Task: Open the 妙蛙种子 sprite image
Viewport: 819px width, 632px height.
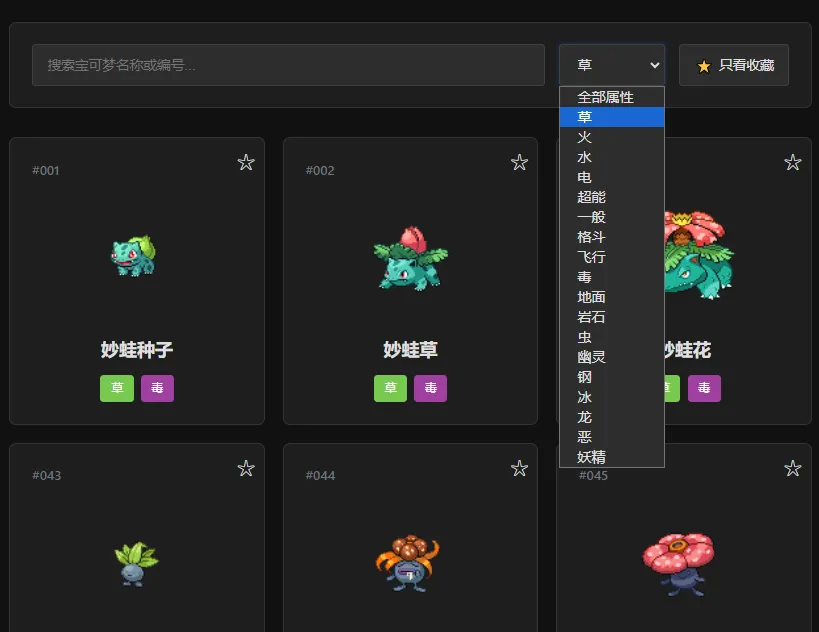Action: 134,256
